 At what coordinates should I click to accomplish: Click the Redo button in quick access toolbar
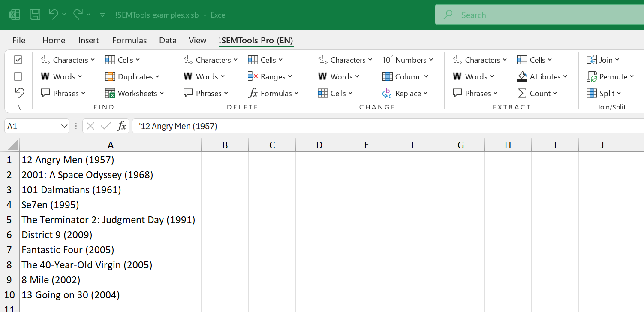[78, 14]
